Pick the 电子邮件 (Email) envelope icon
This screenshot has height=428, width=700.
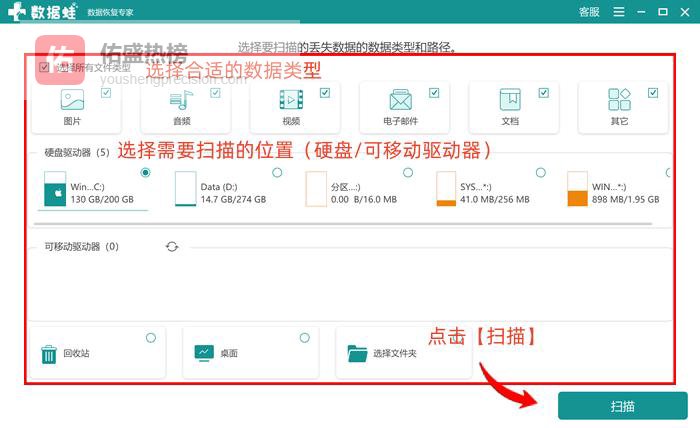pyautogui.click(x=401, y=100)
